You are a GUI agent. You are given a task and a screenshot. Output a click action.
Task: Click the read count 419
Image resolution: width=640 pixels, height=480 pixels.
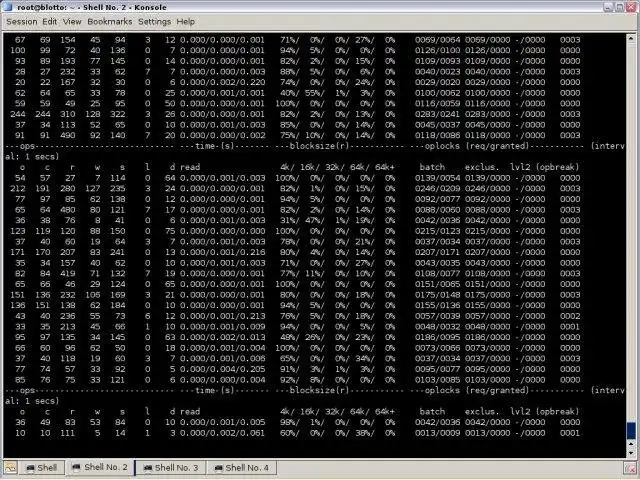click(68, 273)
